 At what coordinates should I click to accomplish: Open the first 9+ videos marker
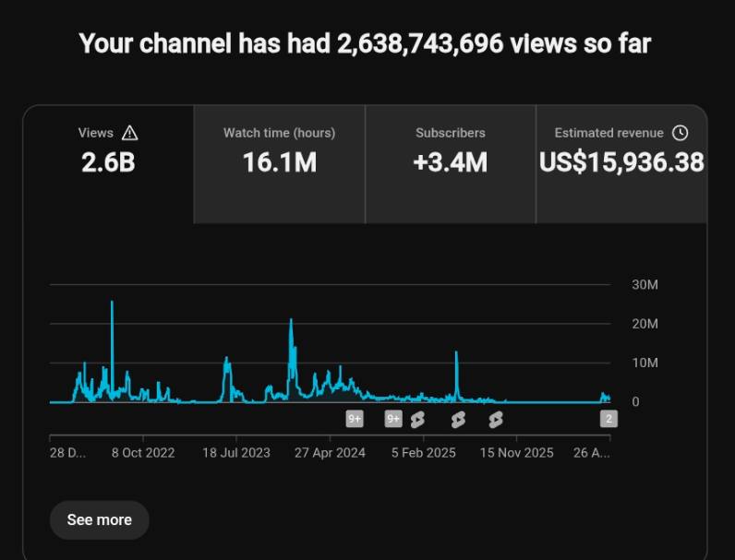355,419
